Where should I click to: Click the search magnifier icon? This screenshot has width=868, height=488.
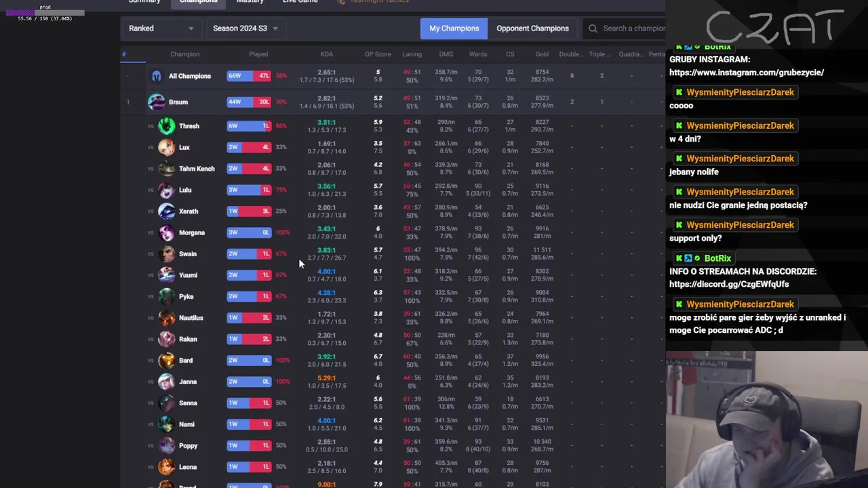[593, 28]
